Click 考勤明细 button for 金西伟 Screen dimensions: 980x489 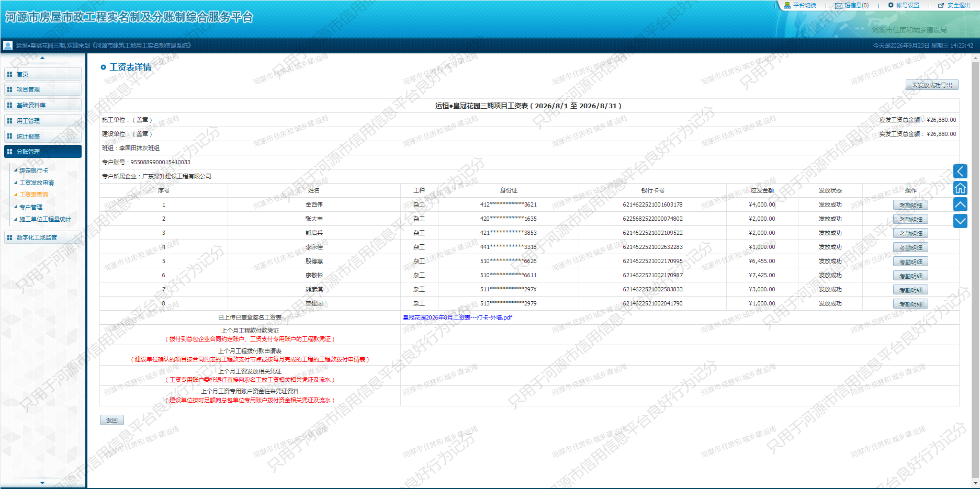(910, 205)
